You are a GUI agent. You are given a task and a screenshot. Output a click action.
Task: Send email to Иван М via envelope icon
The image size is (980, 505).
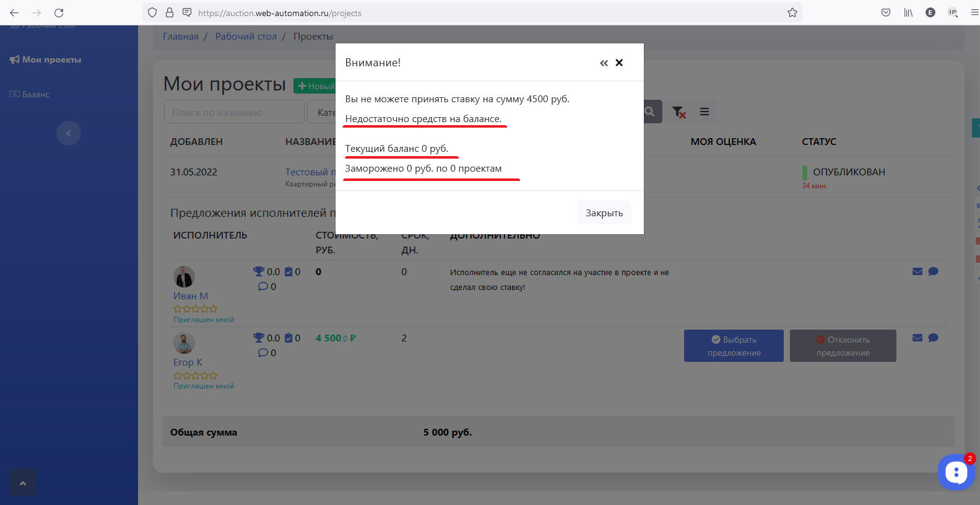[x=917, y=271]
